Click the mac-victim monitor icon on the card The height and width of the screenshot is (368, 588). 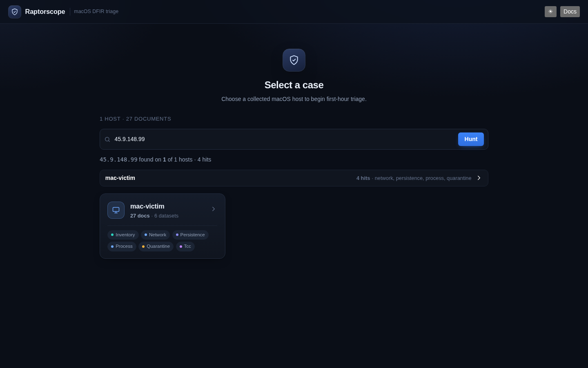tap(116, 210)
